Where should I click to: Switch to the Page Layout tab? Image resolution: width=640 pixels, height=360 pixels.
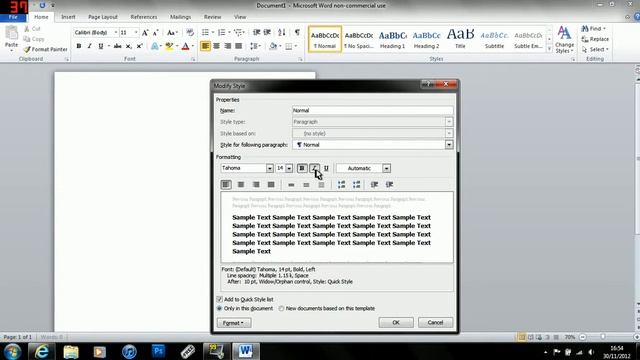(103, 17)
